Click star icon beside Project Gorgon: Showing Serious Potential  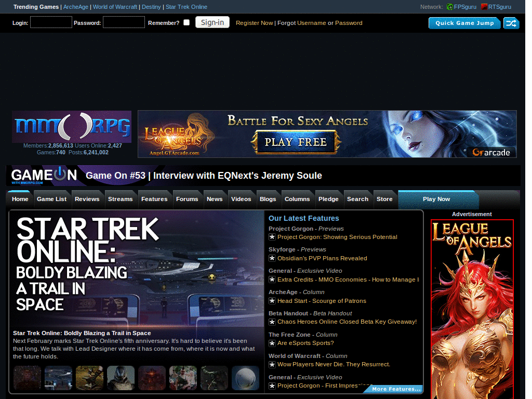pyautogui.click(x=272, y=237)
